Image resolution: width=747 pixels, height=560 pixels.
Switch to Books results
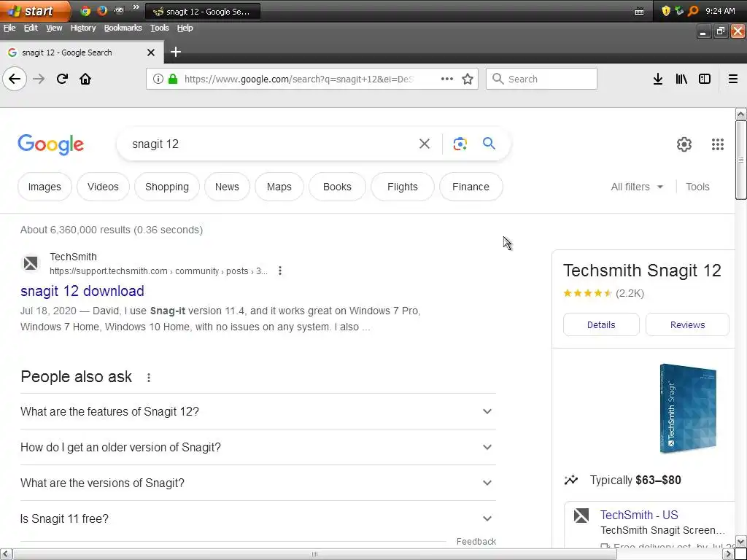pos(337,187)
